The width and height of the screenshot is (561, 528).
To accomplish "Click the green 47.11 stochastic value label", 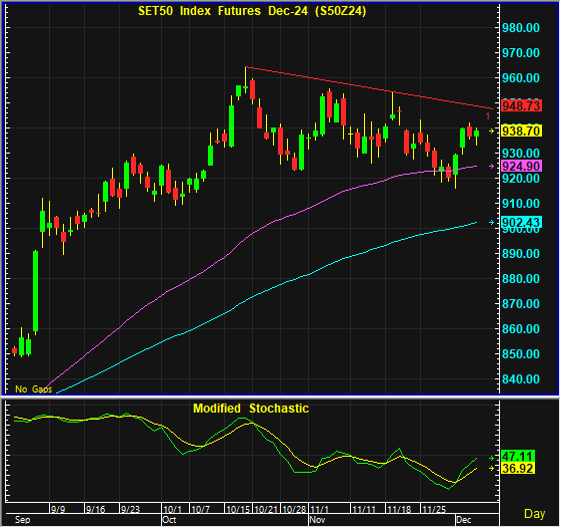I will [518, 457].
